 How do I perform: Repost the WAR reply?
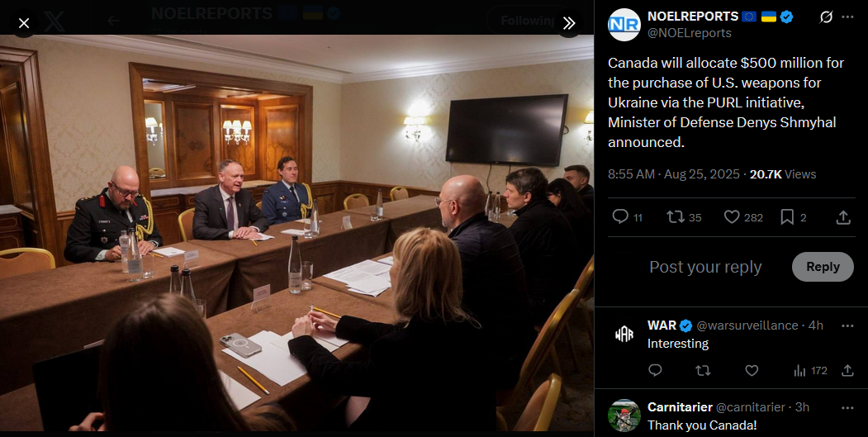tap(703, 371)
